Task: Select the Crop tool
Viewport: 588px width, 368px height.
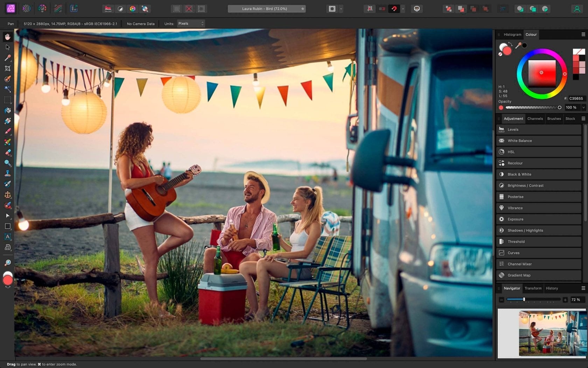Action: (8, 68)
